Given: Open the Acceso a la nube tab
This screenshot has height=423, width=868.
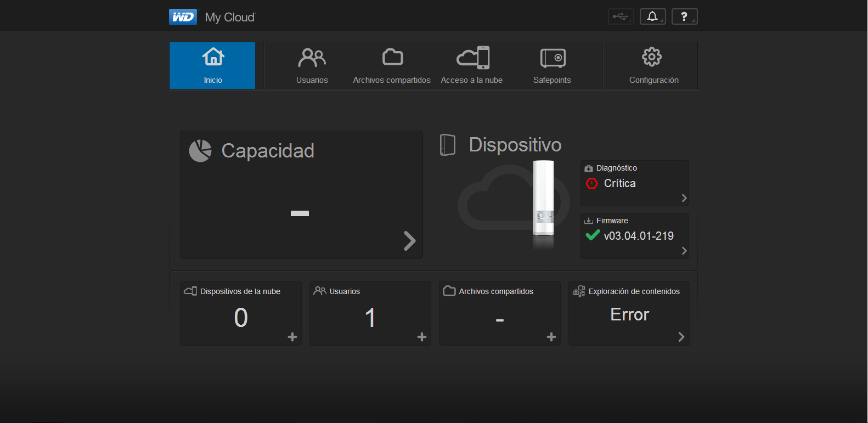Looking at the screenshot, I should click(x=472, y=66).
